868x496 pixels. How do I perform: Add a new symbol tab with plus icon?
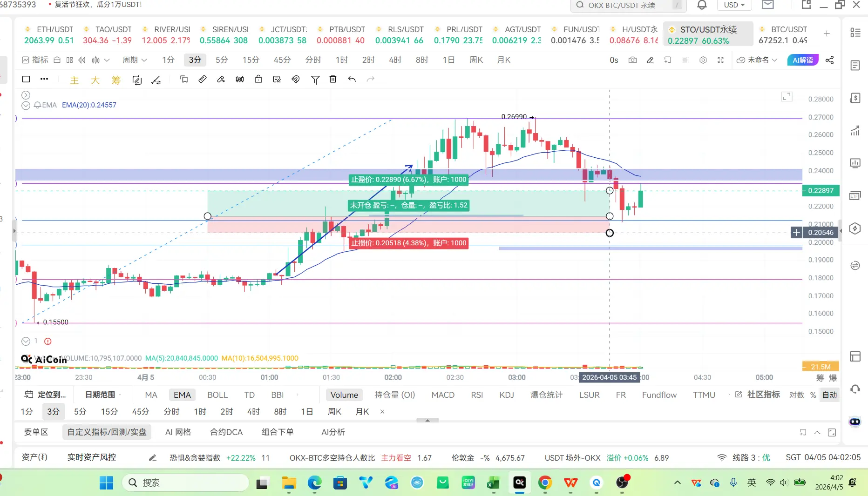coord(827,34)
